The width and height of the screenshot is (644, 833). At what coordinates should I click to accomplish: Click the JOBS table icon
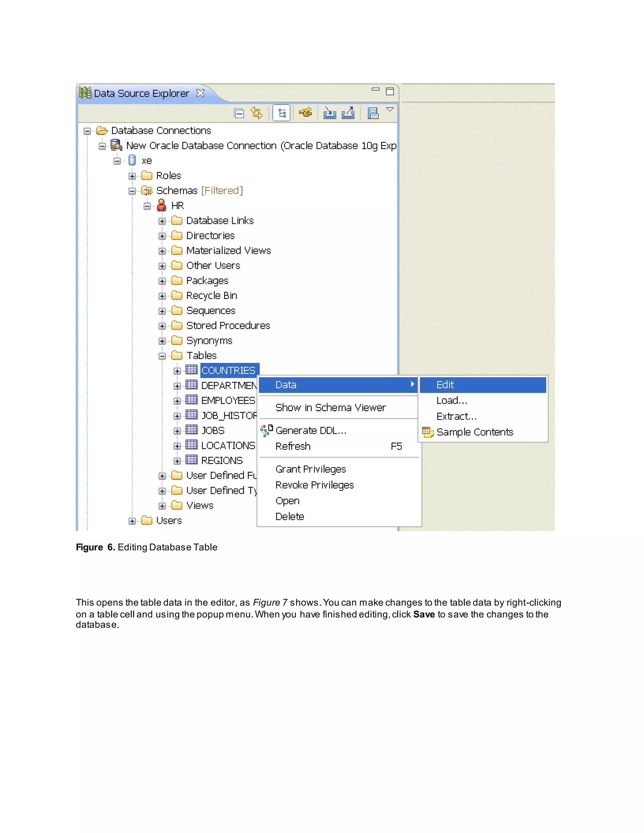click(x=192, y=429)
